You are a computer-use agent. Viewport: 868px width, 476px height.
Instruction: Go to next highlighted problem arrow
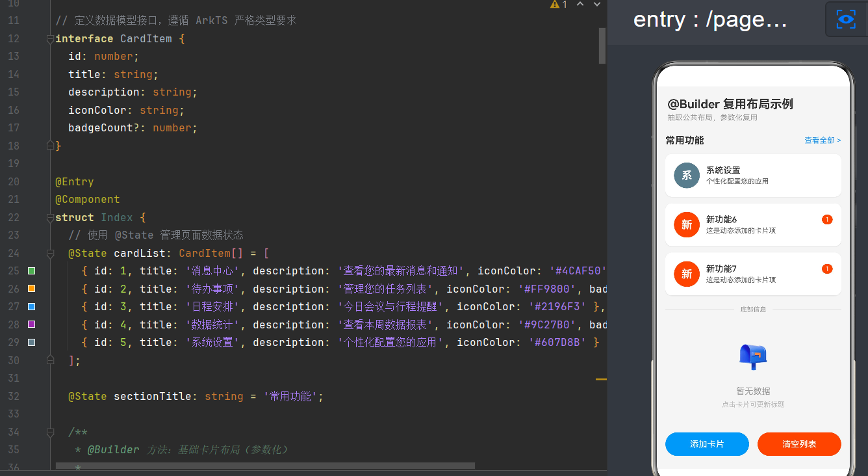pyautogui.click(x=596, y=5)
